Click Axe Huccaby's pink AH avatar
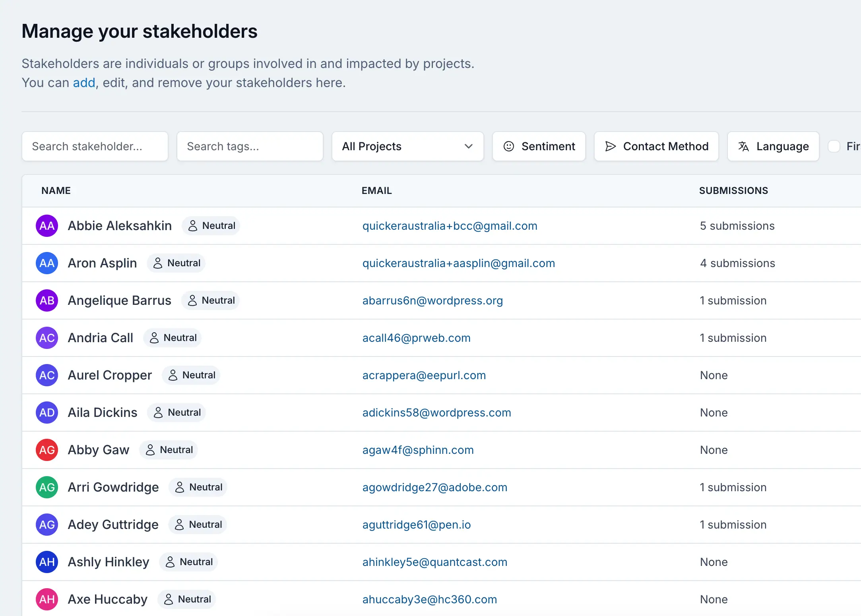 [x=47, y=599]
